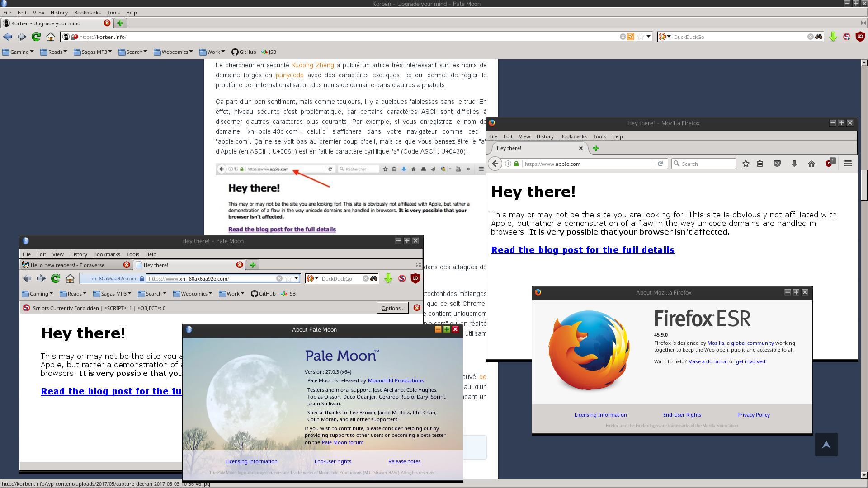Click the green downloads arrow in small Pale Moon window
The image size is (868, 488).
pos(388,278)
